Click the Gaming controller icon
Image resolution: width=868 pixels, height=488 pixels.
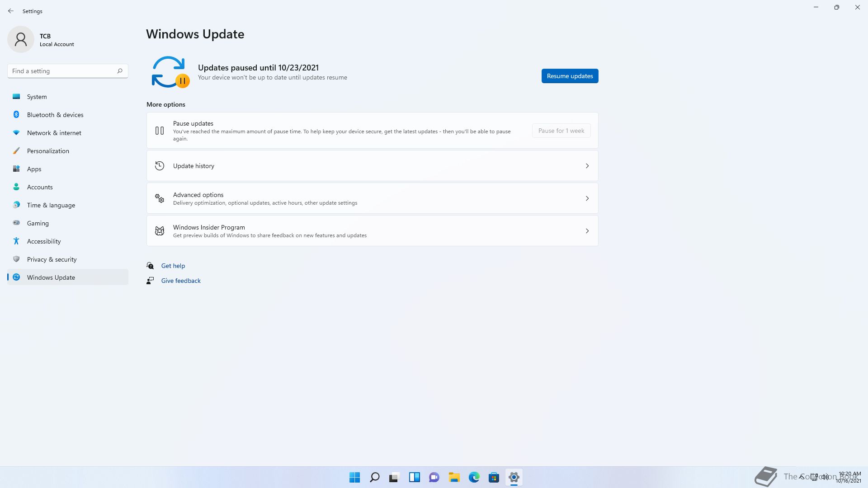click(16, 223)
